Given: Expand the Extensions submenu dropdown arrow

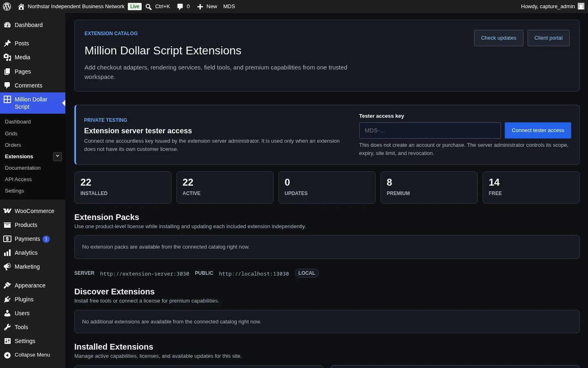Looking at the screenshot, I should point(58,156).
